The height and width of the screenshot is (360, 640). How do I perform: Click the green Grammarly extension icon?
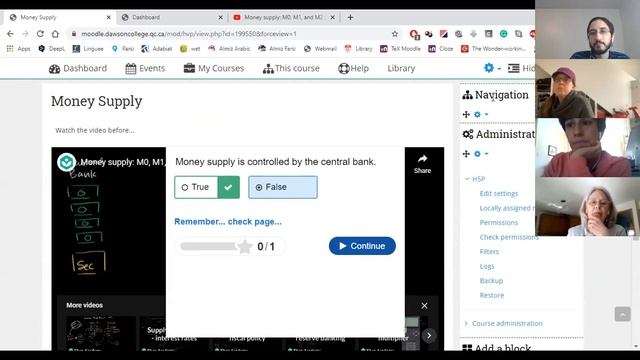[503, 34]
